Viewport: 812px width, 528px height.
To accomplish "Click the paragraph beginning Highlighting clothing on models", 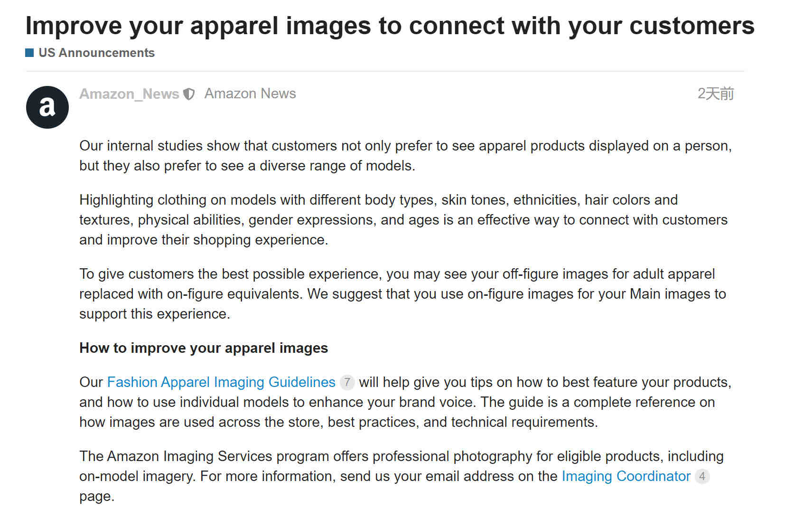I will pos(403,220).
